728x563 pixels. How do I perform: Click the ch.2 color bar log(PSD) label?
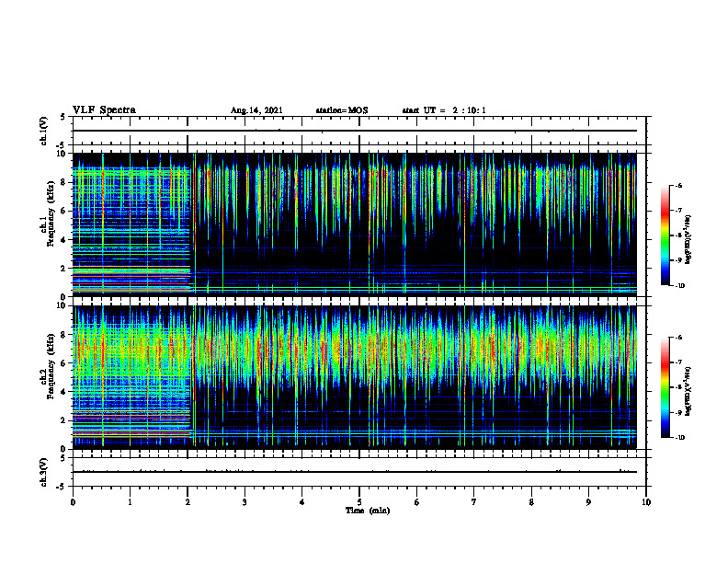(x=688, y=392)
